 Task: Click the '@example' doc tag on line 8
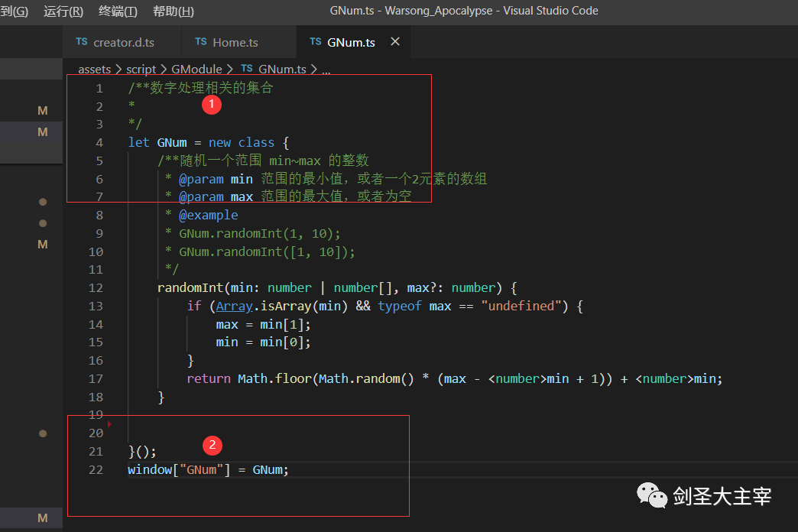click(208, 215)
